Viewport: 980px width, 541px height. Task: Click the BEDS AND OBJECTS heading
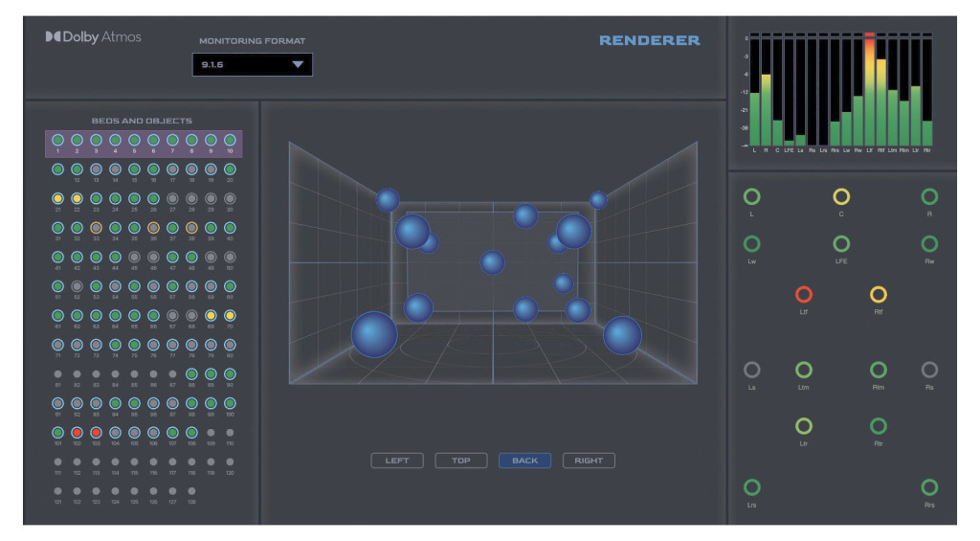click(x=142, y=121)
